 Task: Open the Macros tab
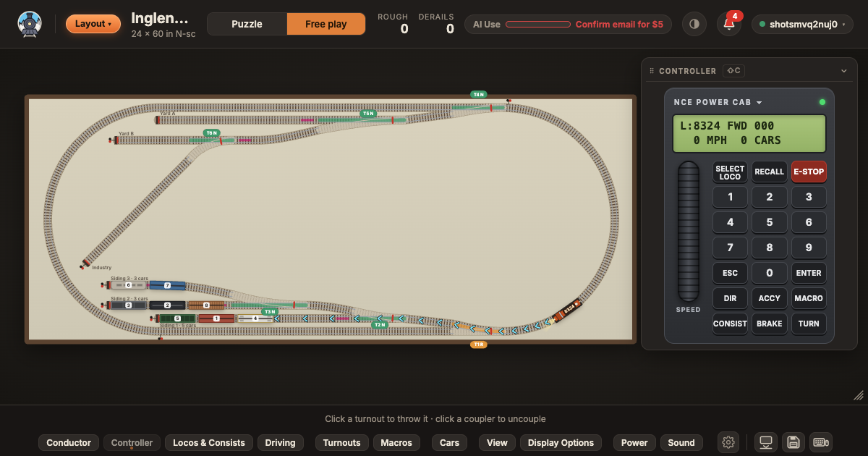[x=396, y=443]
